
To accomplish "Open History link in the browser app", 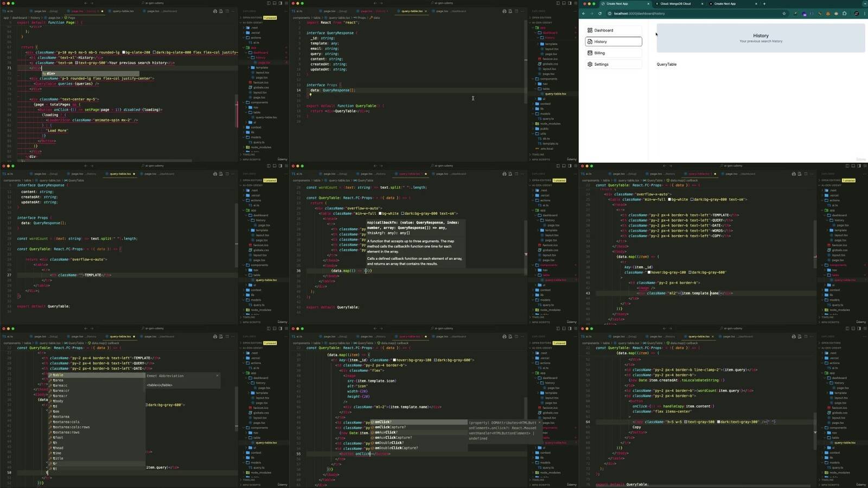I will pyautogui.click(x=614, y=42).
